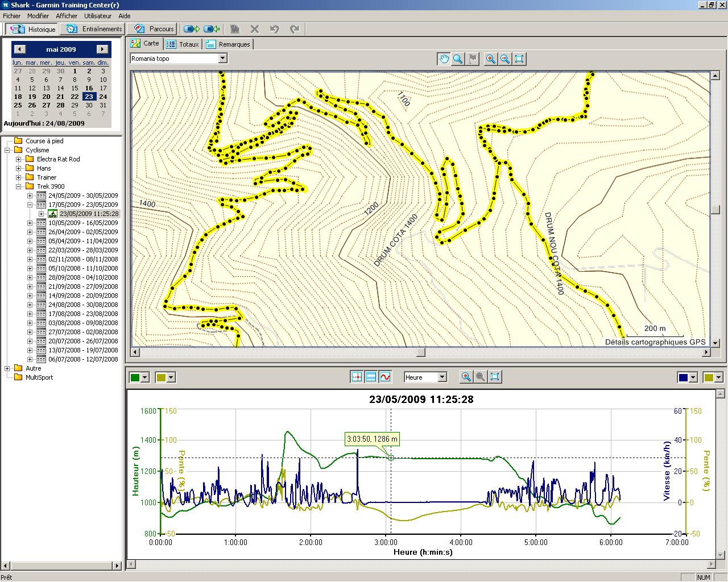Open the Parcours view
Viewport: 728px width, 582px height.
tap(154, 29)
